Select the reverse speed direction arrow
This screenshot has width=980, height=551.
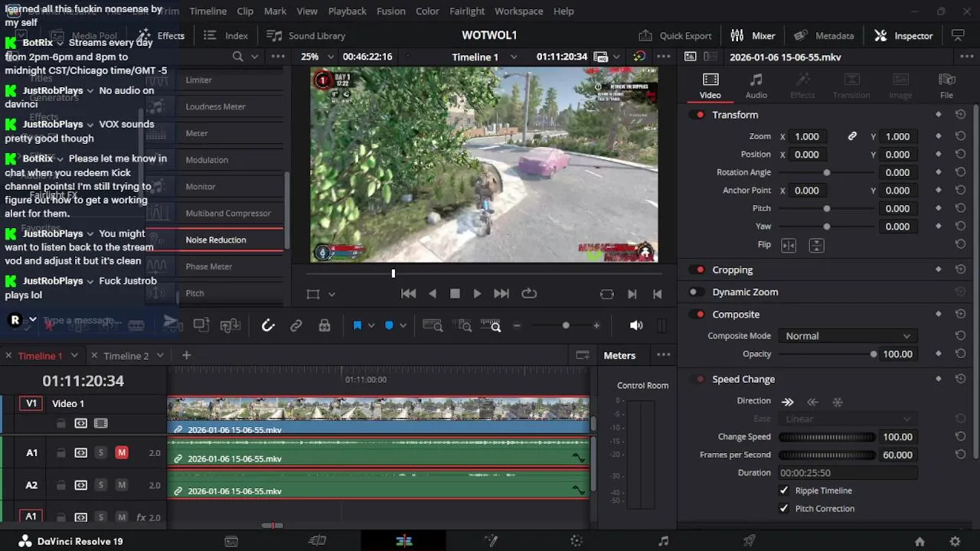(x=813, y=402)
